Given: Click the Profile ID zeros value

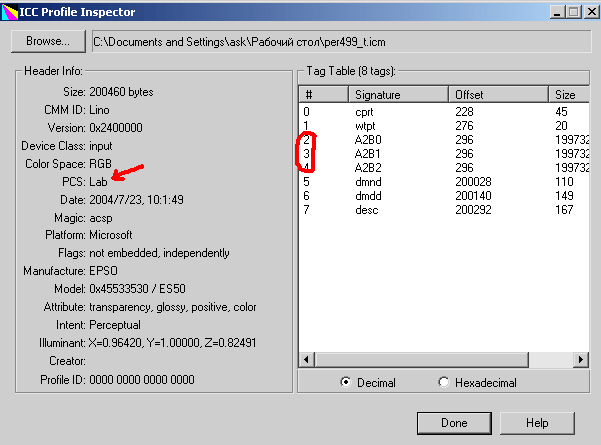Looking at the screenshot, I should [x=142, y=379].
